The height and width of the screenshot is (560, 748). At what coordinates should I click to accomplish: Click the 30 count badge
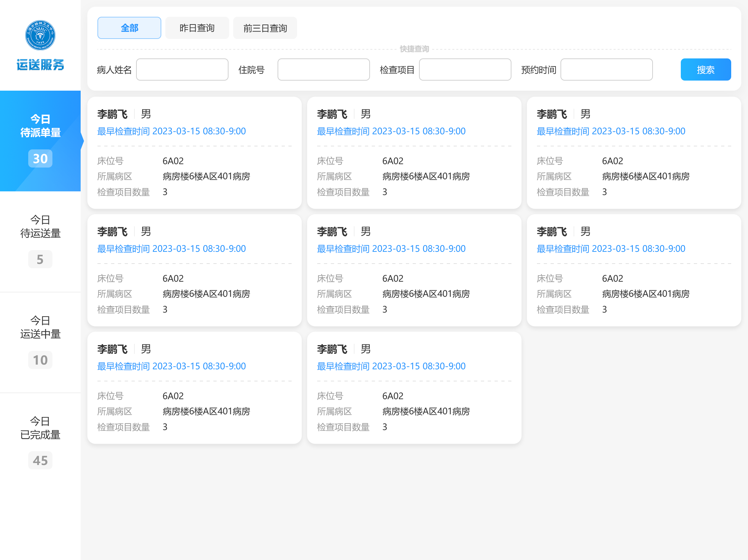click(40, 158)
